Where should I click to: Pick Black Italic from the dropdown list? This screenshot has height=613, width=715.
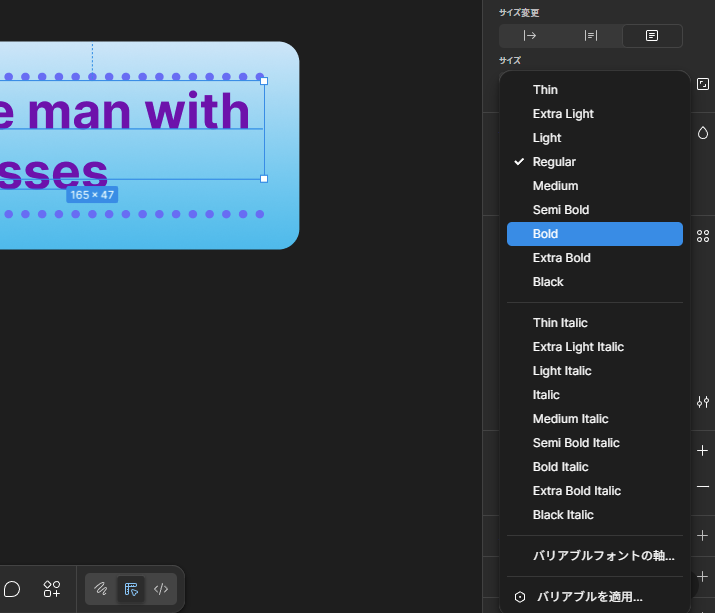563,515
